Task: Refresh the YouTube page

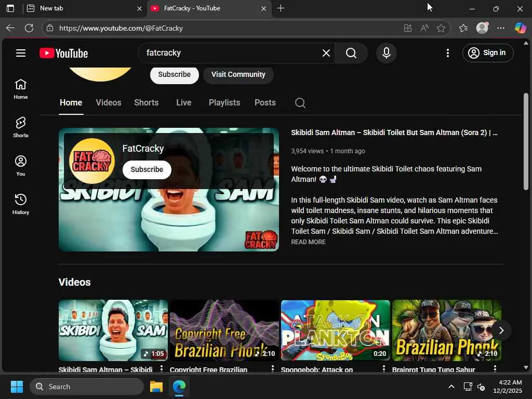Action: [29, 28]
